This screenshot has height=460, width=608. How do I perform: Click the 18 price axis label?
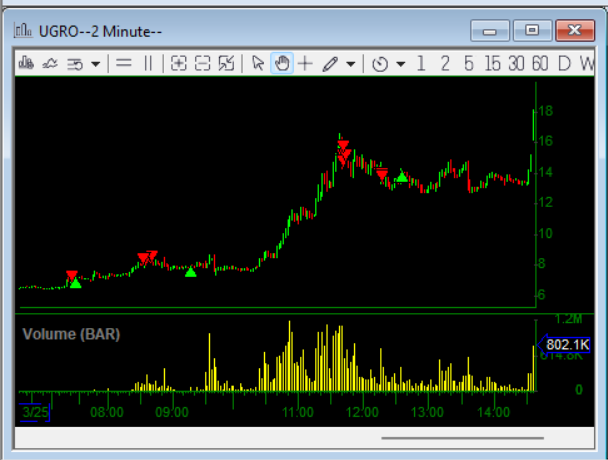[x=546, y=111]
